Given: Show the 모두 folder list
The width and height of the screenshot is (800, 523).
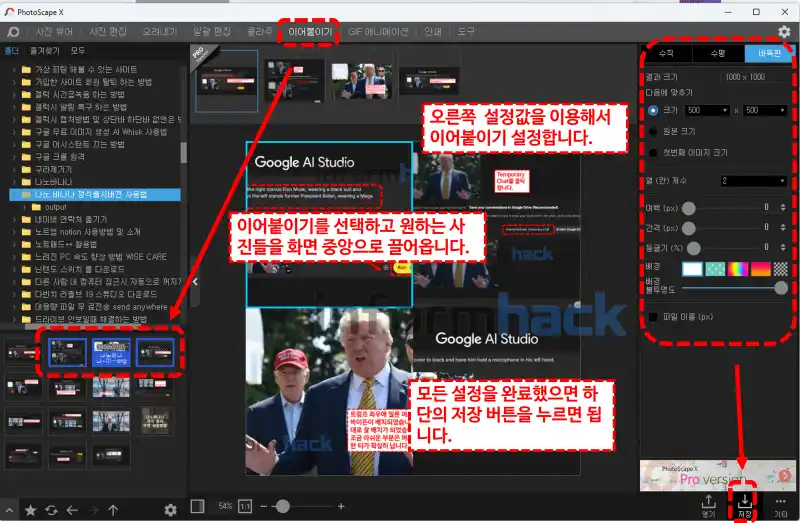Looking at the screenshot, I should (x=78, y=51).
